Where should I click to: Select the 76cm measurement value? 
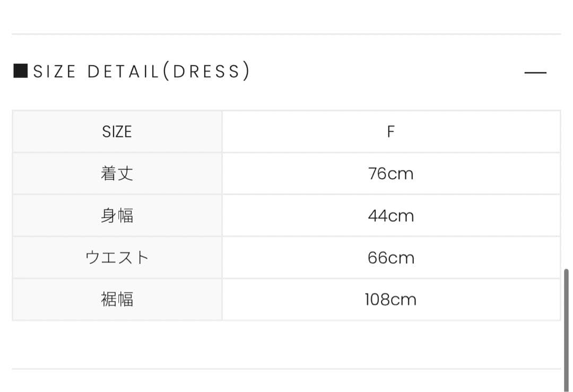[391, 173]
